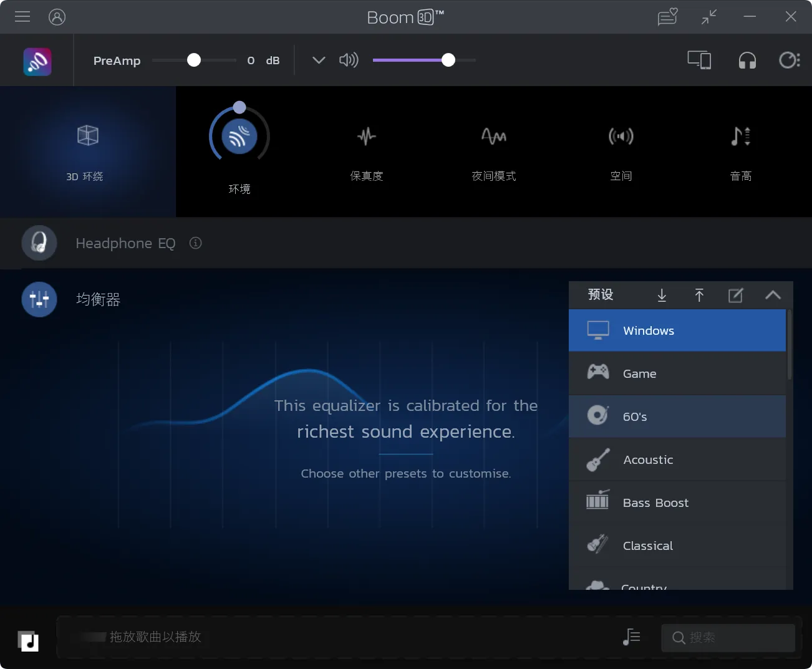Select the Acoustic preset
Viewport: 812px width, 669px height.
point(677,460)
